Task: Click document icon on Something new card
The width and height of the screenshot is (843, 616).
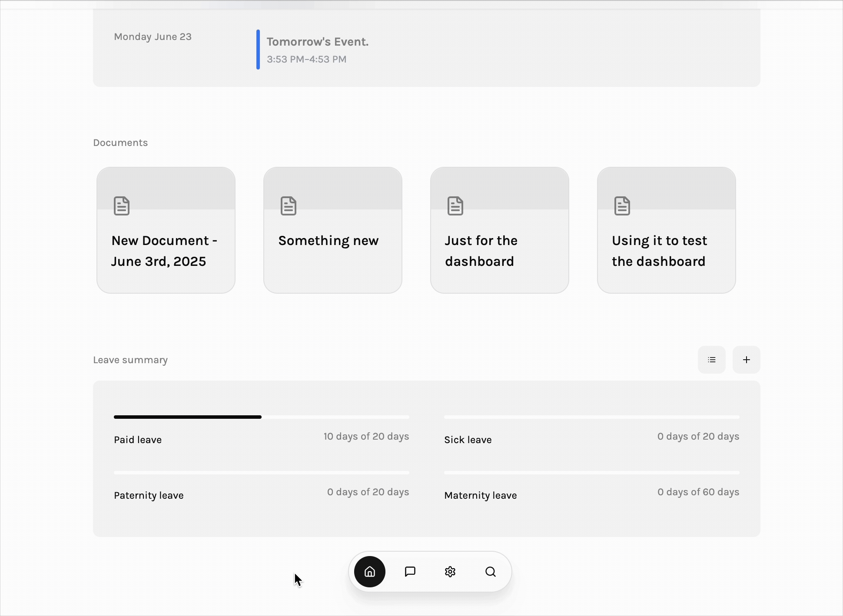Action: [x=289, y=206]
